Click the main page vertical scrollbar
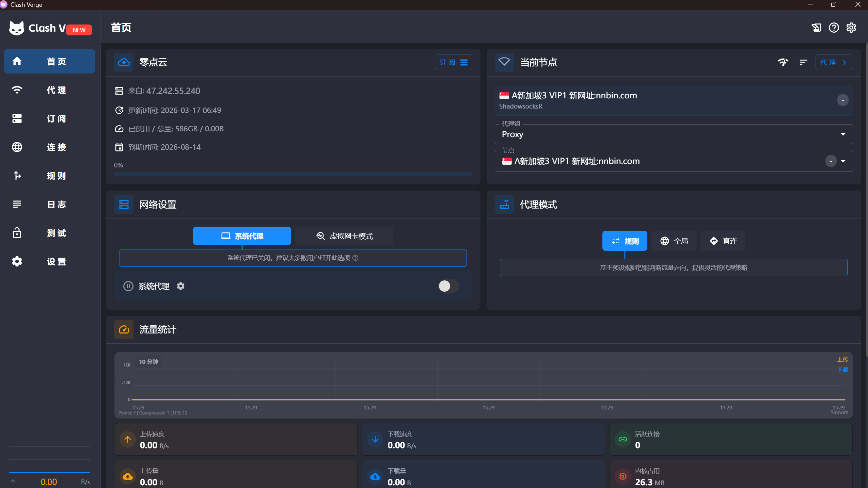The image size is (868, 488). pyautogui.click(x=867, y=199)
